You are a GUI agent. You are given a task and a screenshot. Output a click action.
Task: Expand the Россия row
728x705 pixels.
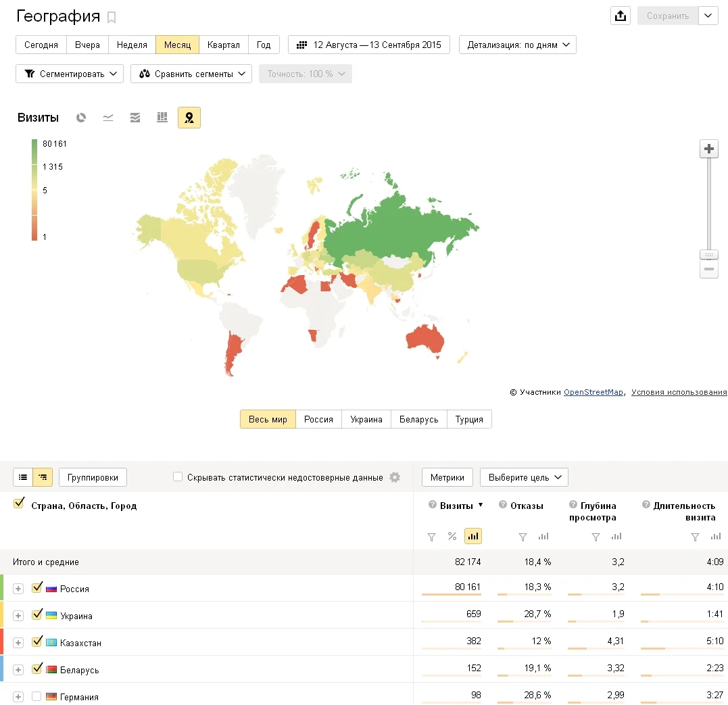coord(18,589)
